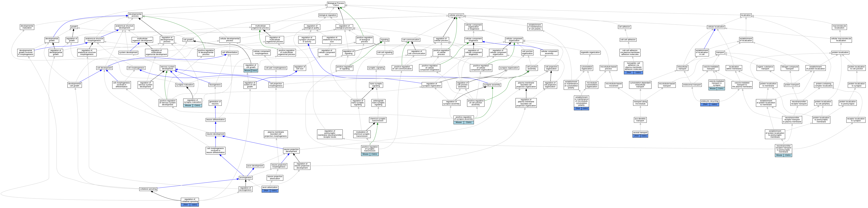Click the 'axonal transport' node label

click(x=640, y=133)
